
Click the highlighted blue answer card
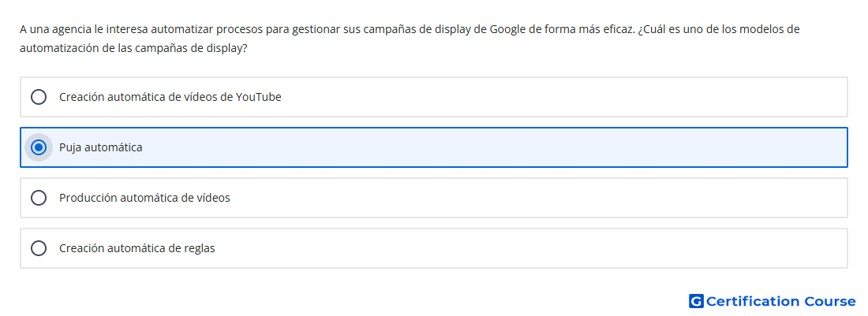pos(434,147)
